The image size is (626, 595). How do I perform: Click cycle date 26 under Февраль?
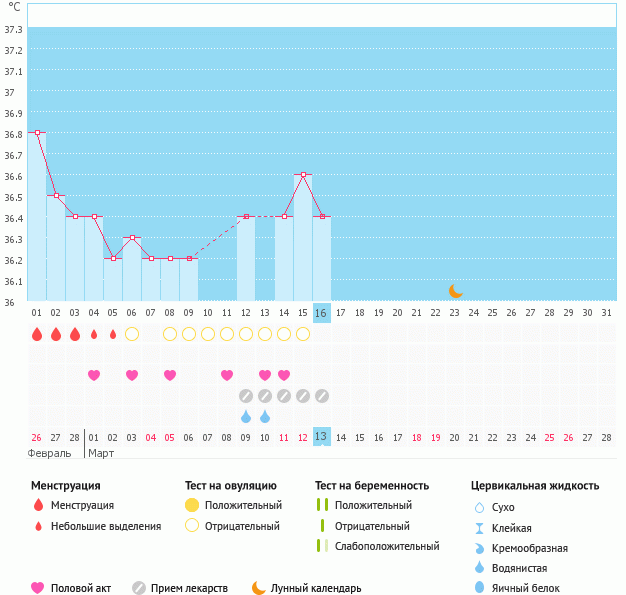37,437
